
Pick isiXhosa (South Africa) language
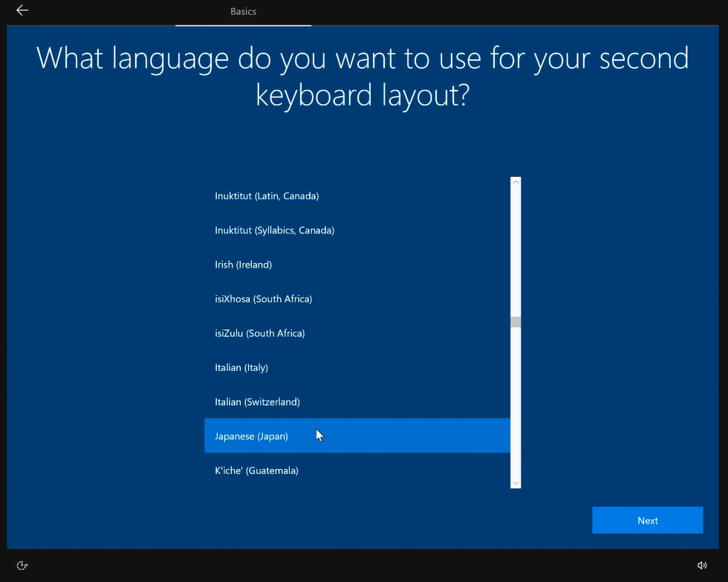pos(263,299)
